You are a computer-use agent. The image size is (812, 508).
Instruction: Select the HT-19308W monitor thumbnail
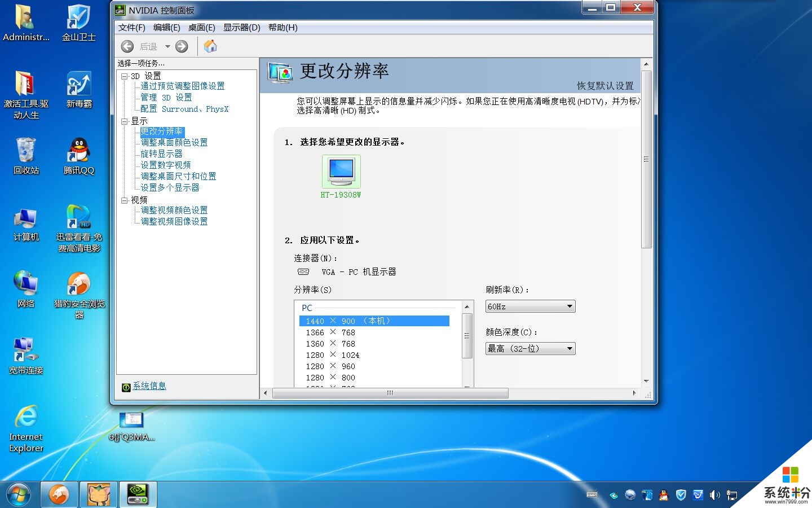[341, 172]
